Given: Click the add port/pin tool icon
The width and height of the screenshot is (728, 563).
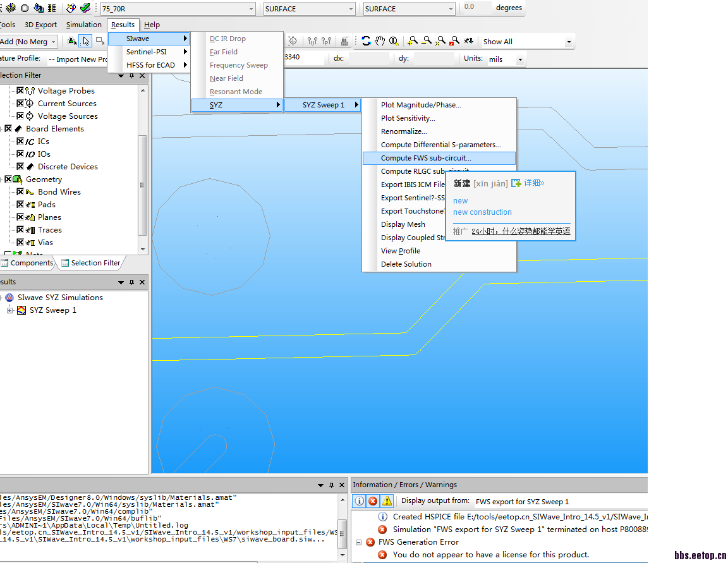Looking at the screenshot, I should [x=72, y=41].
